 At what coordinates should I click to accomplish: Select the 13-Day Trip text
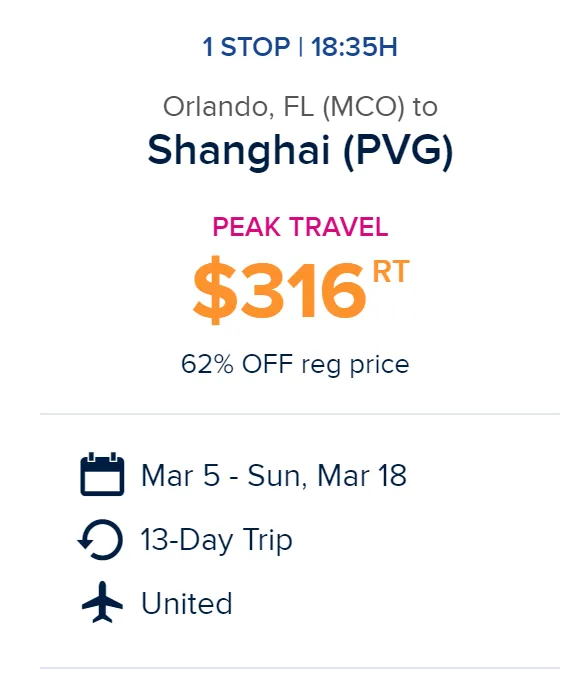tap(216, 540)
